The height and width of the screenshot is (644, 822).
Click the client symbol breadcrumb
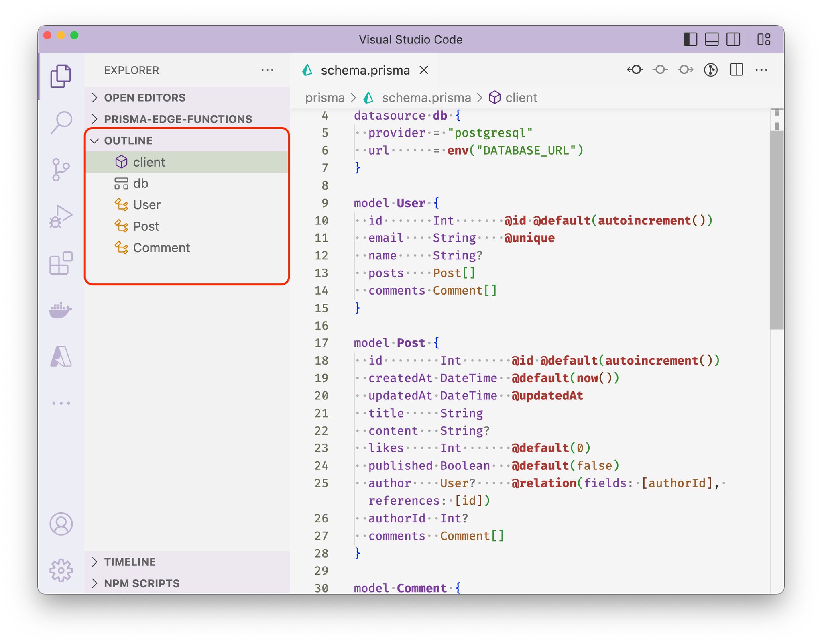(521, 98)
